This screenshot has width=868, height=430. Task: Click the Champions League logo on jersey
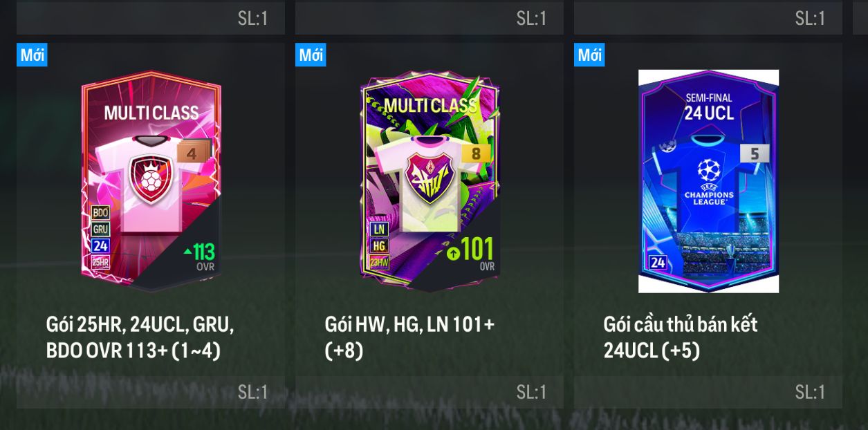tap(709, 183)
